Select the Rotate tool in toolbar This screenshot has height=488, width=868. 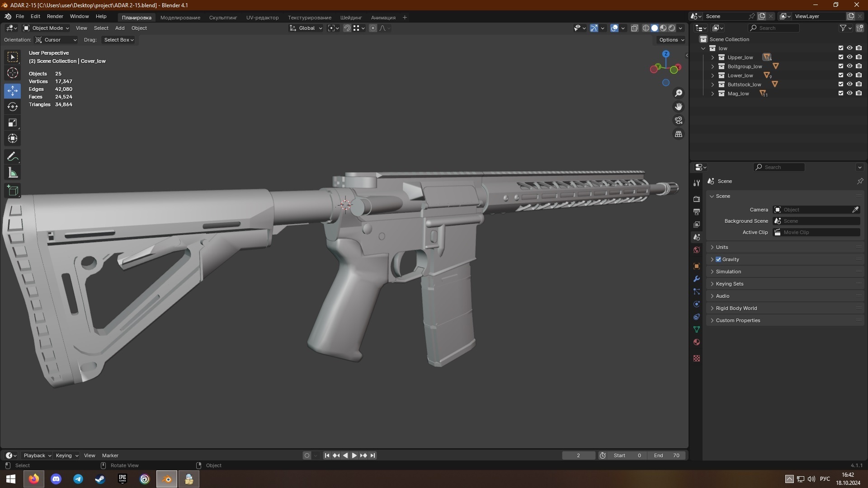tap(13, 107)
